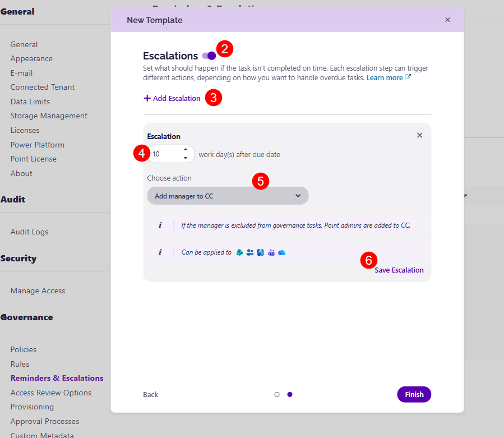This screenshot has width=504, height=438.
Task: Select the second page indicator dot
Action: click(290, 394)
